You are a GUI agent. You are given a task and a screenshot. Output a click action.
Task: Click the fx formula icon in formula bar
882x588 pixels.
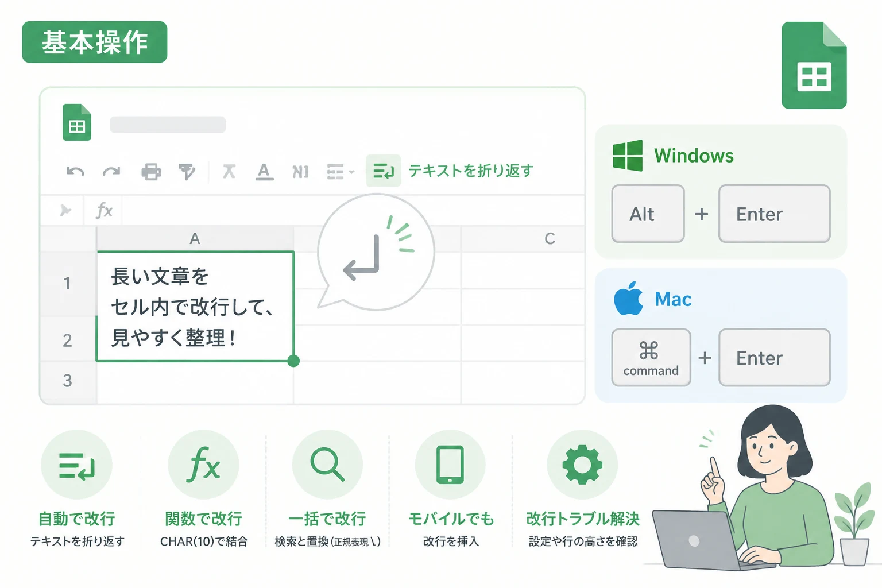click(x=104, y=210)
